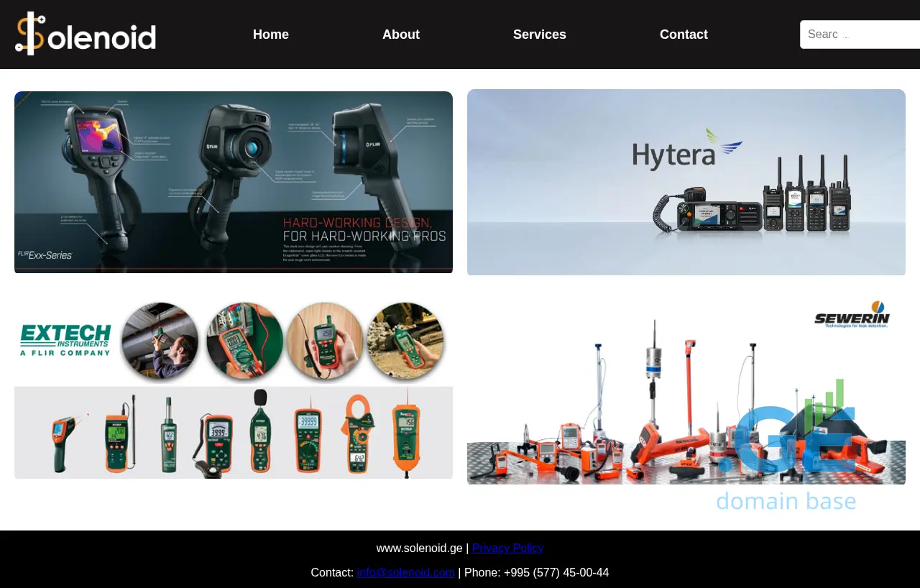This screenshot has width=920, height=588.
Task: Click the phone number in the footer
Action: pyautogui.click(x=556, y=572)
